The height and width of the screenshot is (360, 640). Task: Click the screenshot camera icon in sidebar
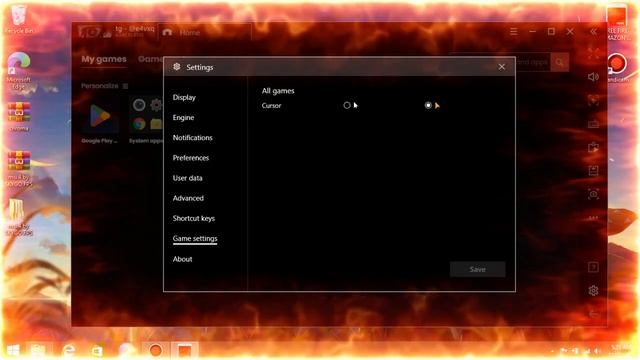593,194
